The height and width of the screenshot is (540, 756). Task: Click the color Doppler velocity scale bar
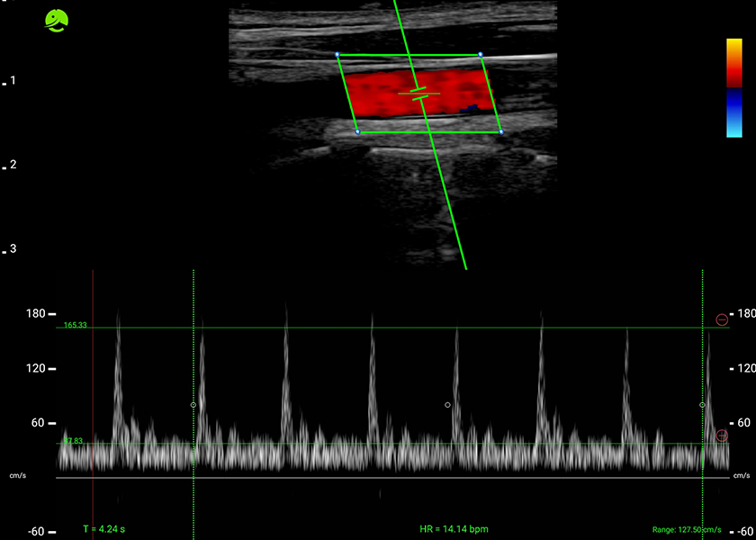734,87
